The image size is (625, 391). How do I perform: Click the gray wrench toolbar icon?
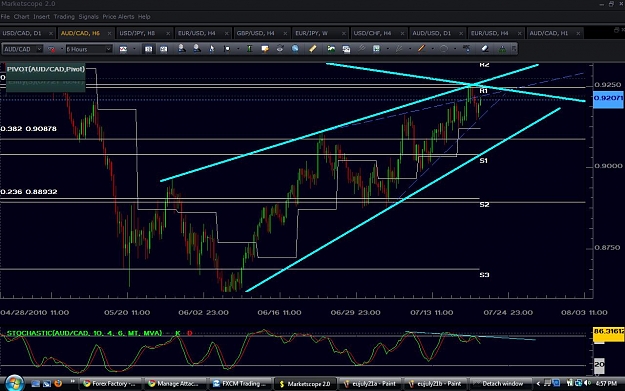(361, 49)
